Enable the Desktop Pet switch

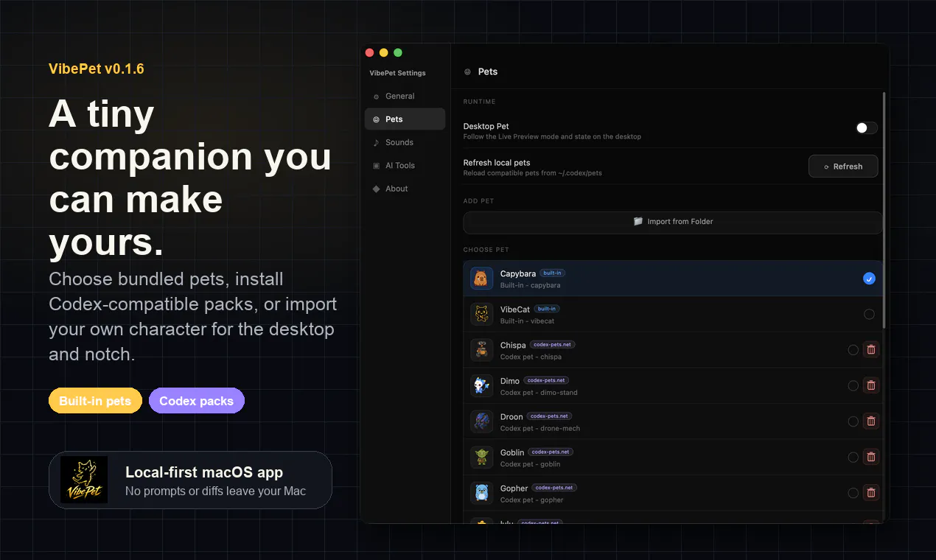coord(867,128)
